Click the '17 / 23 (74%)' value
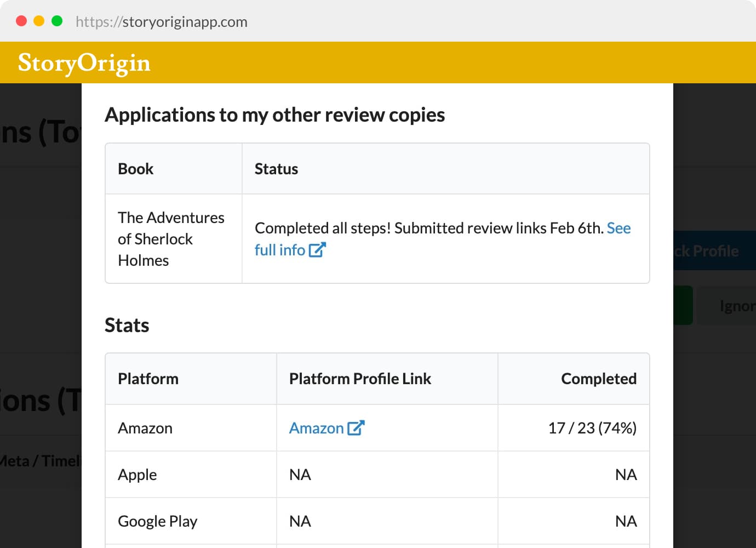Viewport: 756px width, 548px height. 592,428
